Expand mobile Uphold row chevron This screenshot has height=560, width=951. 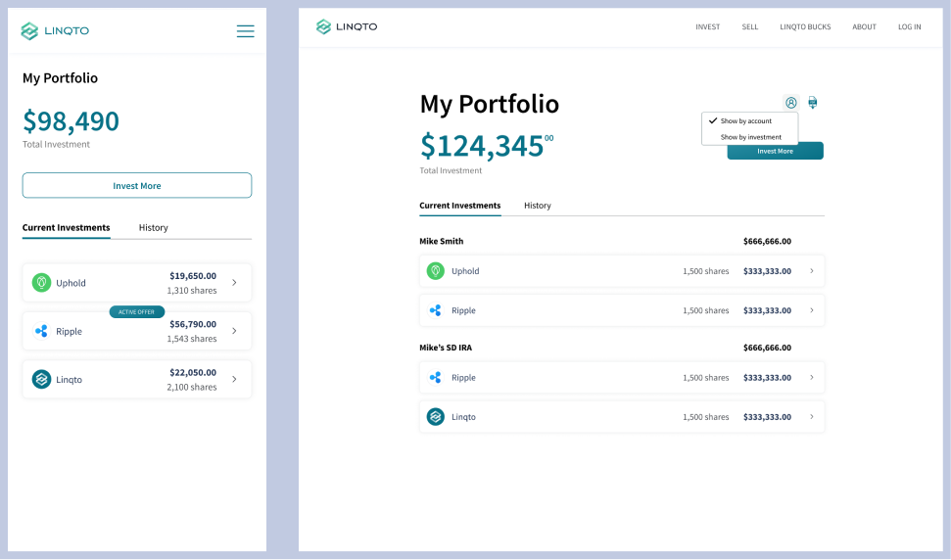pos(234,282)
